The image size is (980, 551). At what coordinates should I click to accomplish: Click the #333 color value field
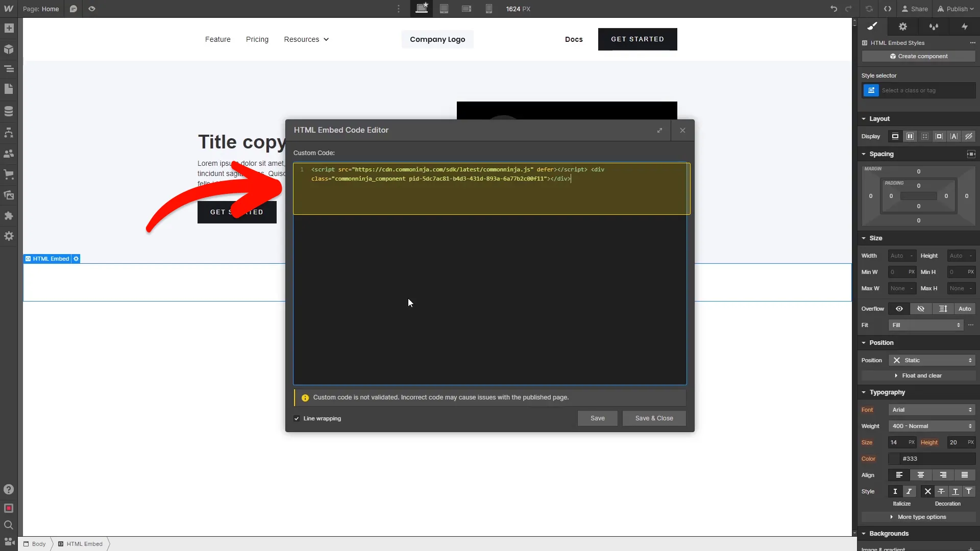[x=938, y=459]
